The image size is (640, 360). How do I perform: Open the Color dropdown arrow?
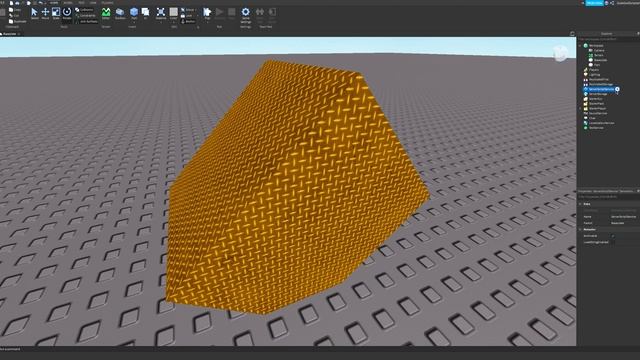pos(173,22)
